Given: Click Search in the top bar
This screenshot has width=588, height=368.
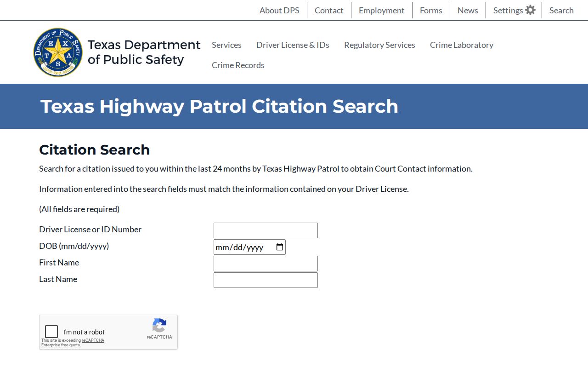Looking at the screenshot, I should click(561, 10).
